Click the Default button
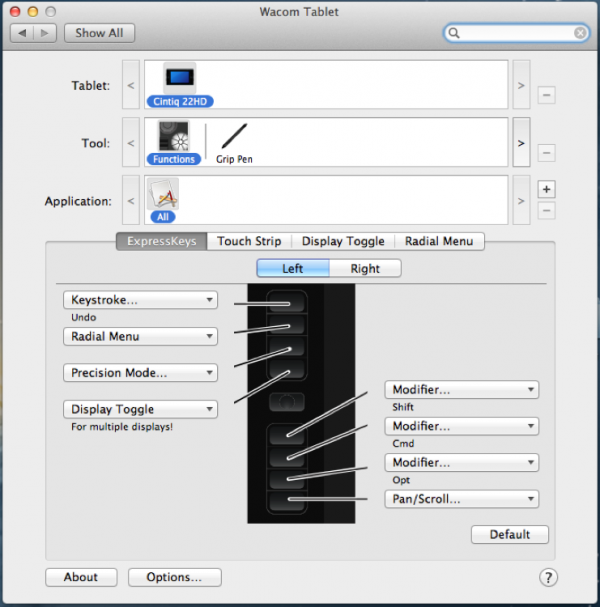Viewport: 600px width, 607px height. pos(509,535)
